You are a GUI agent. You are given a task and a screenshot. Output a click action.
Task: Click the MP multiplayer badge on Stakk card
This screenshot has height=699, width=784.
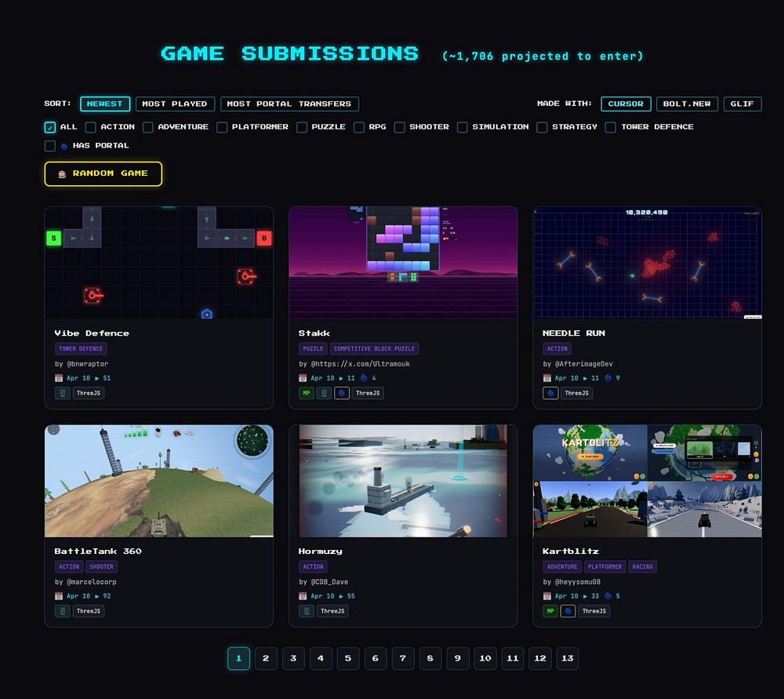pos(306,393)
